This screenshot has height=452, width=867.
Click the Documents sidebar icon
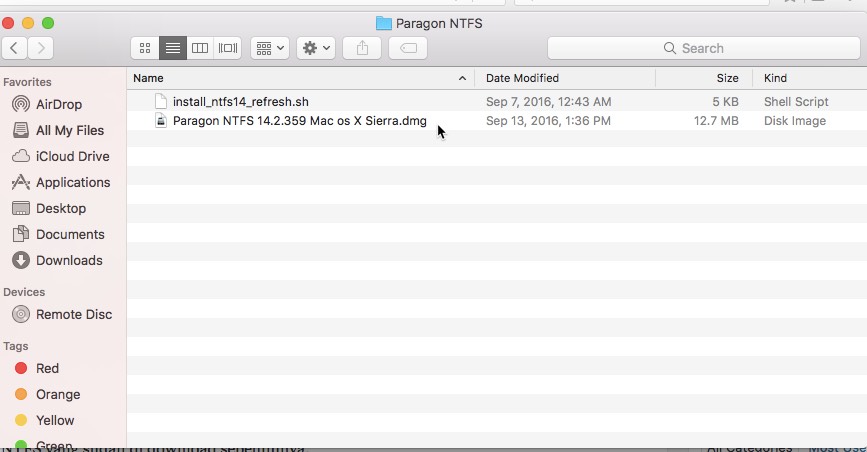(x=21, y=234)
